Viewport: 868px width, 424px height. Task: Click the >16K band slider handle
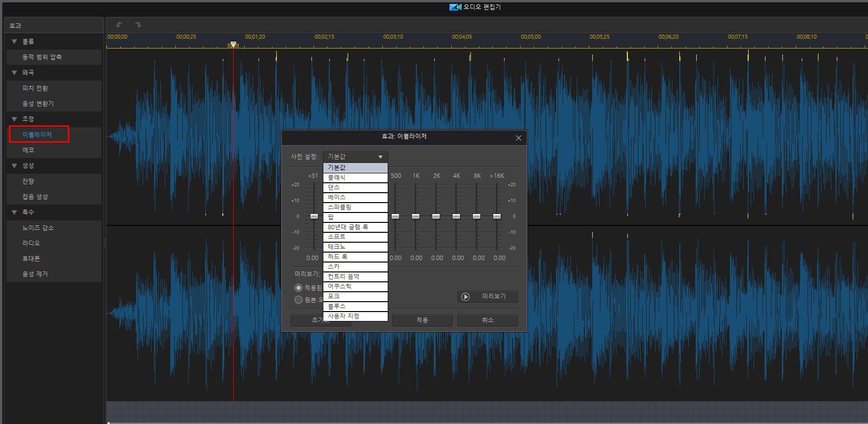click(x=497, y=216)
